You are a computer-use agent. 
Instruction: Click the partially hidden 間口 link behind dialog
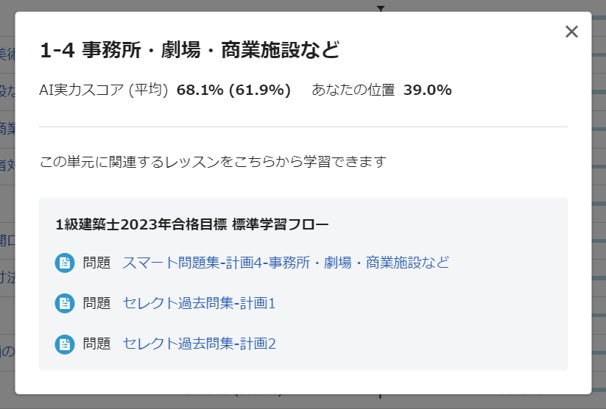pos(7,239)
